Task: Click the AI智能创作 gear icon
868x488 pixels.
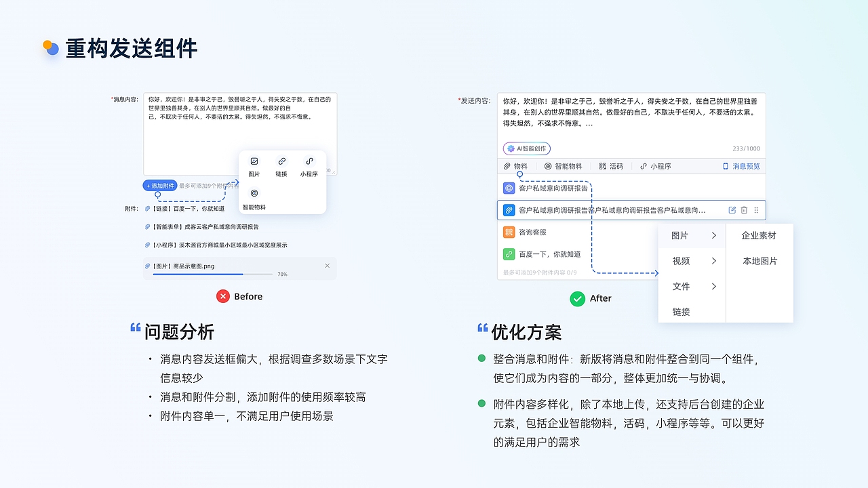Action: tap(511, 148)
